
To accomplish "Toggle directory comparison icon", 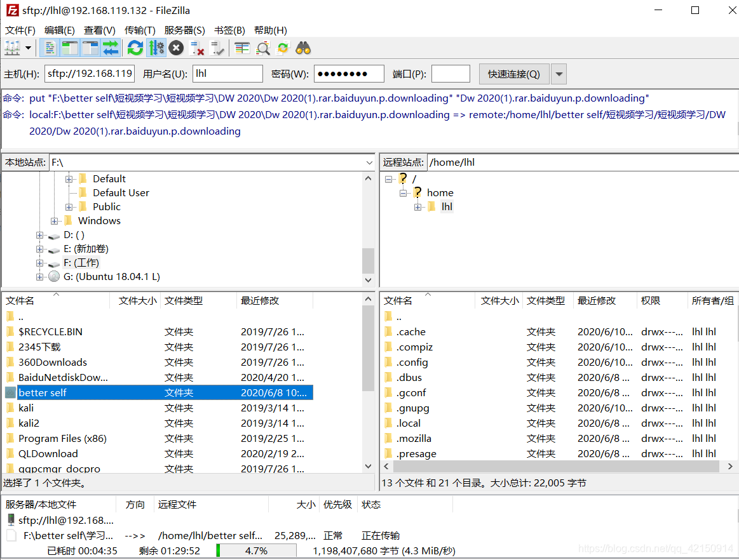I will [262, 48].
